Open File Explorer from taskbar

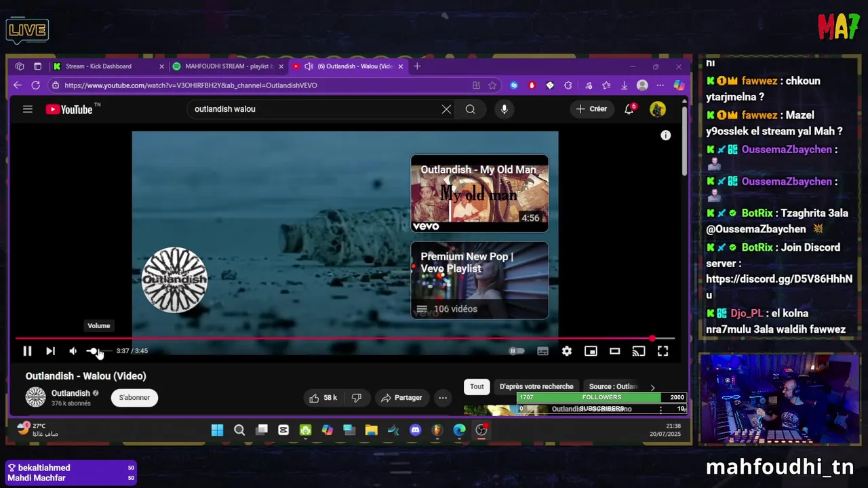point(371,430)
